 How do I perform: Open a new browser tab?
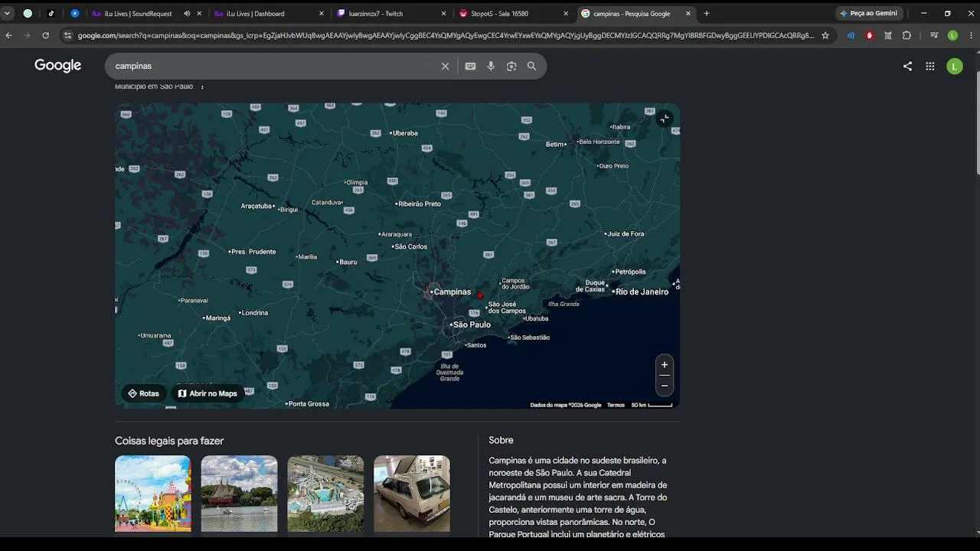point(707,13)
